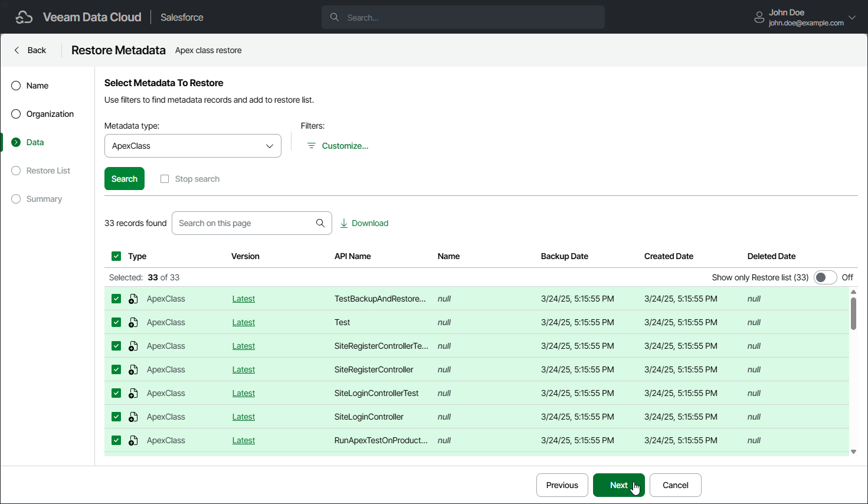Focus the Search on this page field
Image resolution: width=868 pixels, height=504 pixels.
pyautogui.click(x=252, y=223)
